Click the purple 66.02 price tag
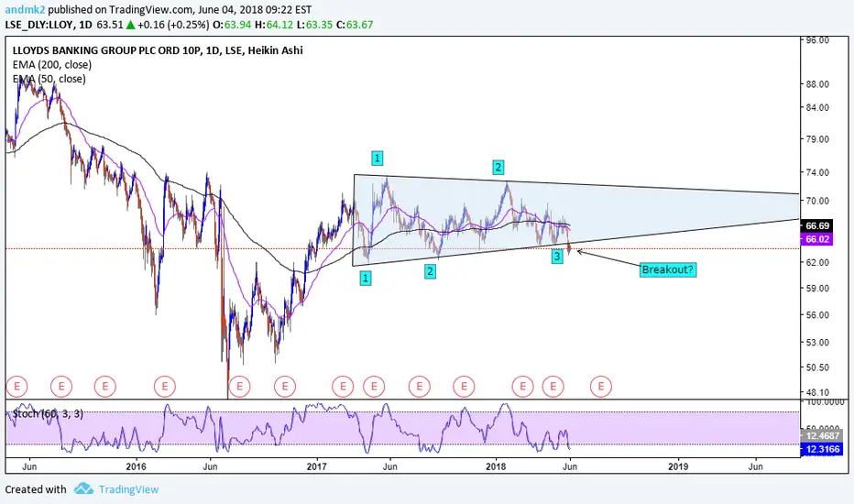 [x=817, y=239]
